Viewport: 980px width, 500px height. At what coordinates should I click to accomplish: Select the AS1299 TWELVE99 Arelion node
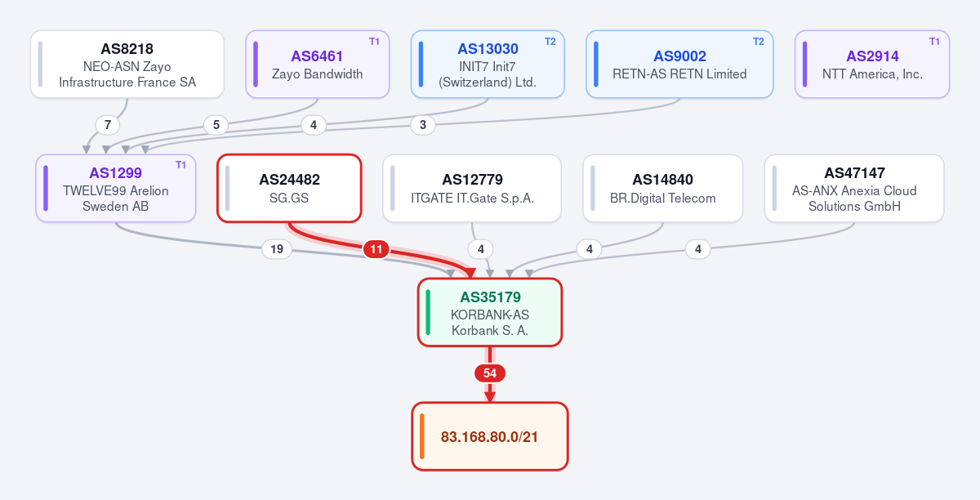coord(116,188)
